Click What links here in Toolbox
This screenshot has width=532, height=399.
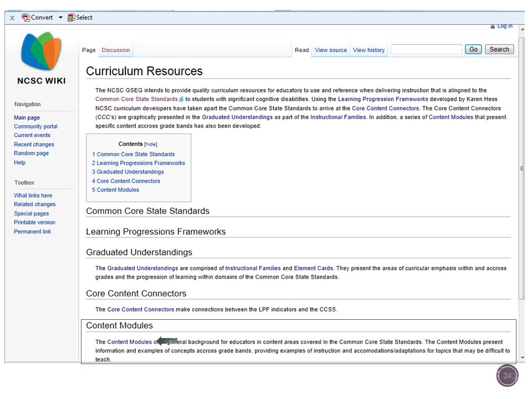point(33,196)
